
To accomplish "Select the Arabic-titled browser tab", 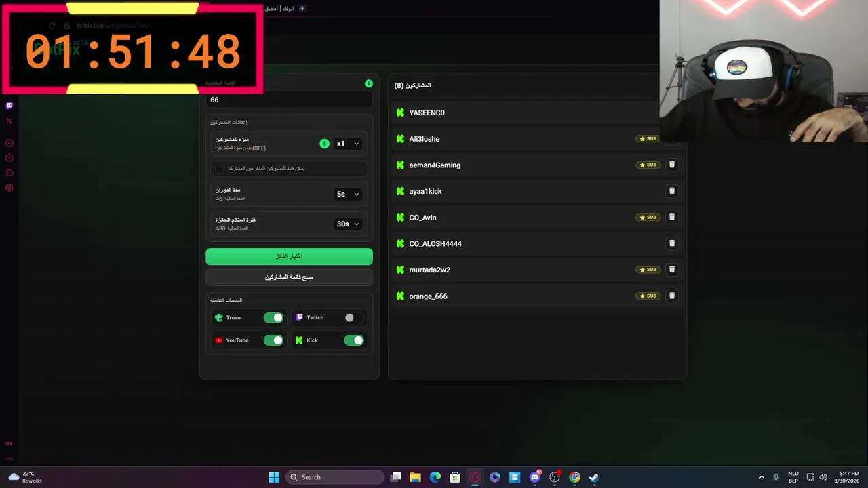I will pyautogui.click(x=279, y=8).
